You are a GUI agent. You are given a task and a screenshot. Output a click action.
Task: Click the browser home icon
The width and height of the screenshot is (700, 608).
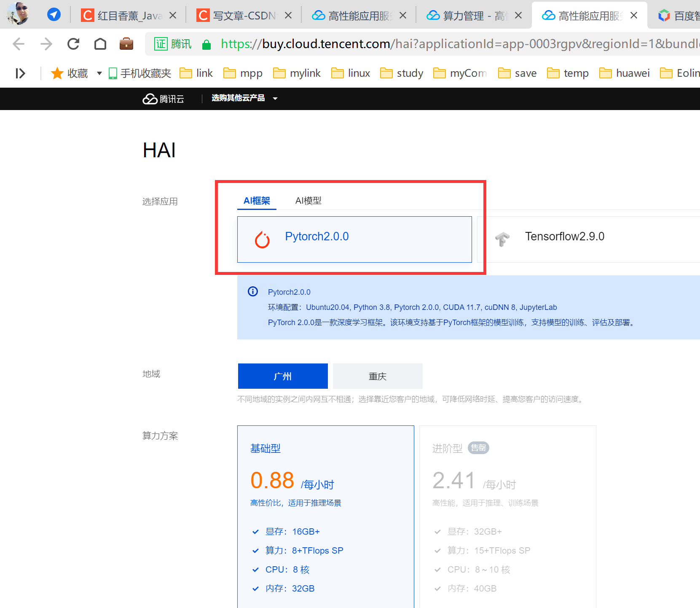click(x=100, y=44)
